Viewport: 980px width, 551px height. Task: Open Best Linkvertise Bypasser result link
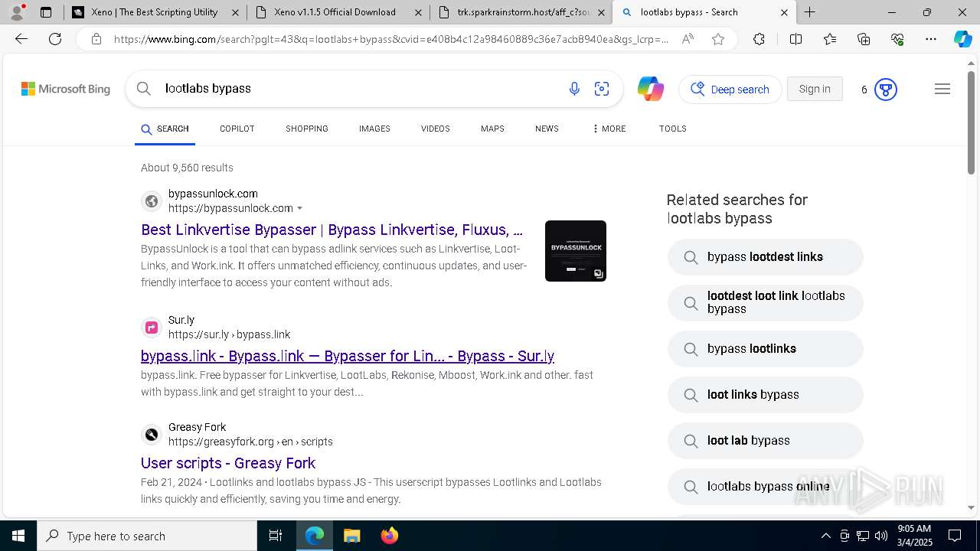click(332, 230)
